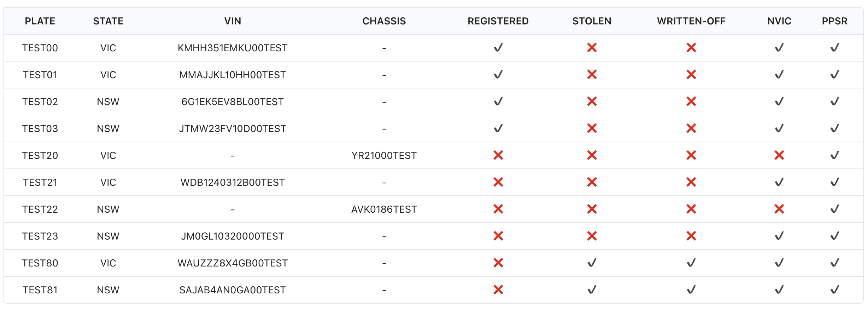This screenshot has width=868, height=310.
Task: Click the PPSR checkmark for TEST22
Action: [x=834, y=209]
